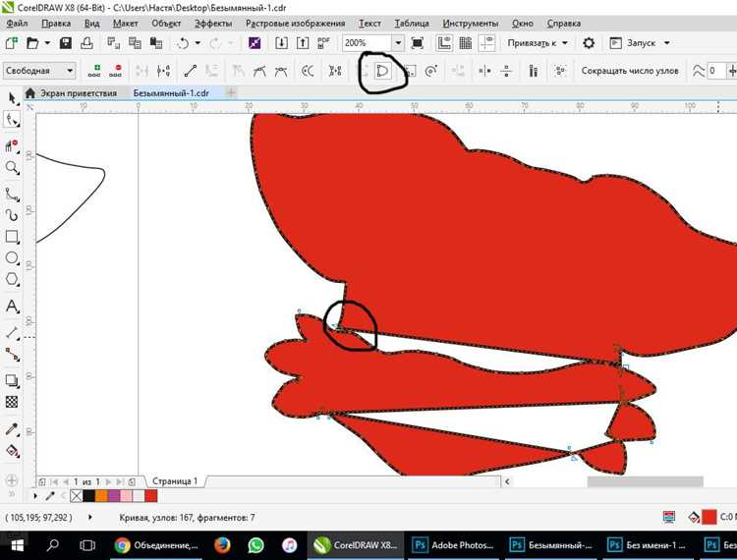Select the Crop tool in toolbox
Screen dimensions: 737x560
(x=12, y=145)
